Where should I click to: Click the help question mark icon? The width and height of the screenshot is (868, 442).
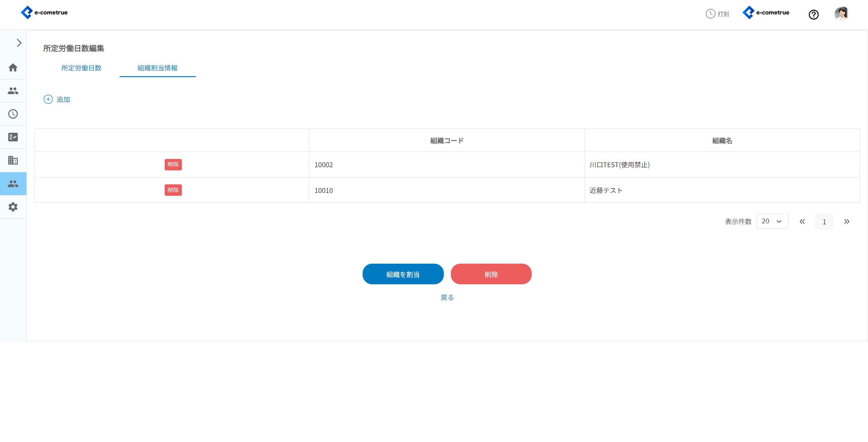813,15
